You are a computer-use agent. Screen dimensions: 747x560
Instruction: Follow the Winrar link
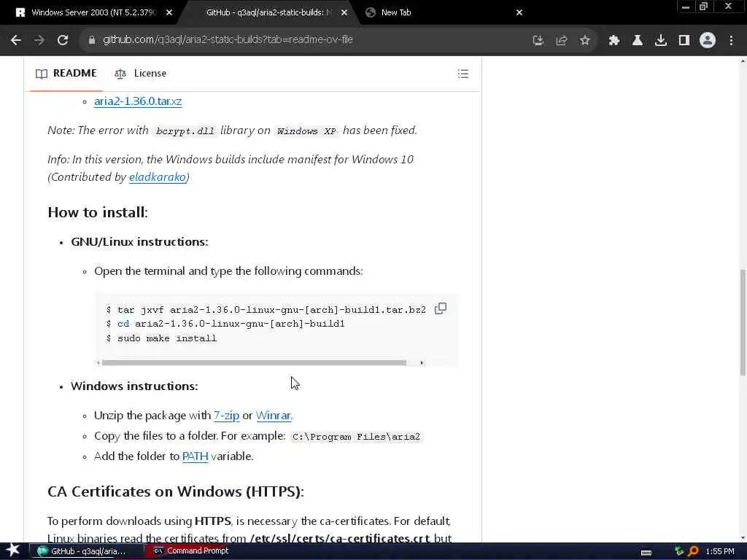(273, 416)
